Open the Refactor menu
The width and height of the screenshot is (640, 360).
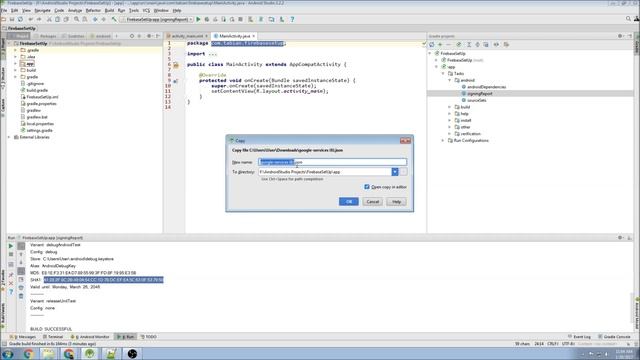click(93, 10)
